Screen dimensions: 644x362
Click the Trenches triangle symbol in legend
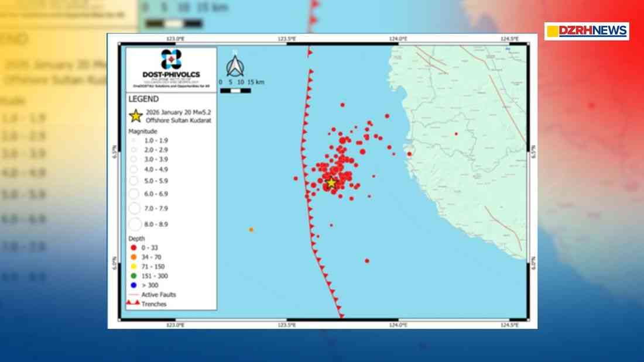click(133, 303)
